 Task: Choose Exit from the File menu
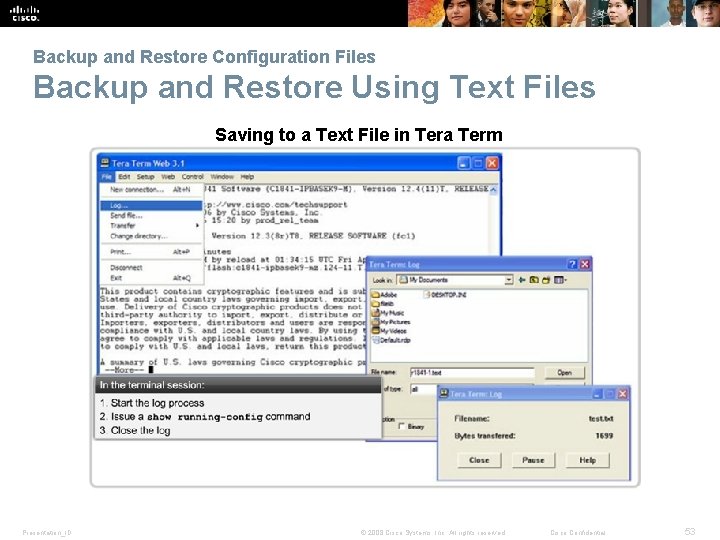[x=151, y=278]
